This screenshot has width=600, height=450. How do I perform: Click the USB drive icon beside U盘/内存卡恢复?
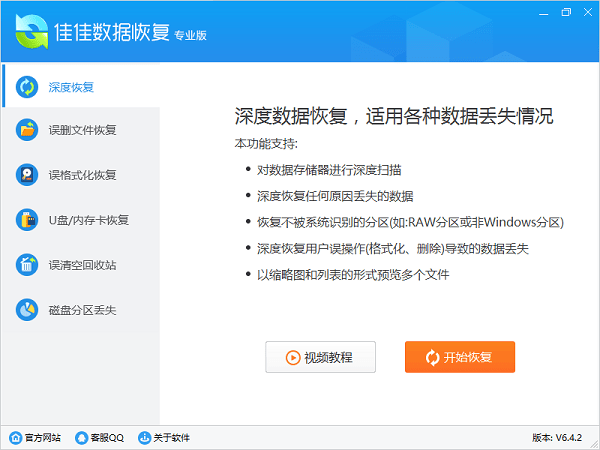pos(27,220)
